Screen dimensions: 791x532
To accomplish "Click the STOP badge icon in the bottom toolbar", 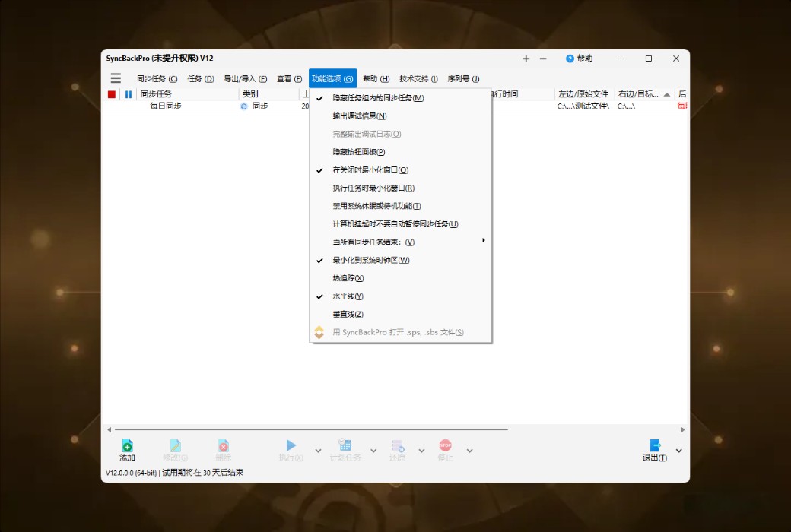I will pyautogui.click(x=446, y=446).
